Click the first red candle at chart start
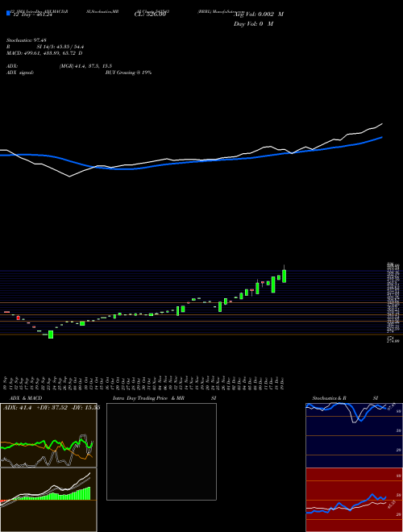This screenshot has height=532, width=403. coord(6,312)
